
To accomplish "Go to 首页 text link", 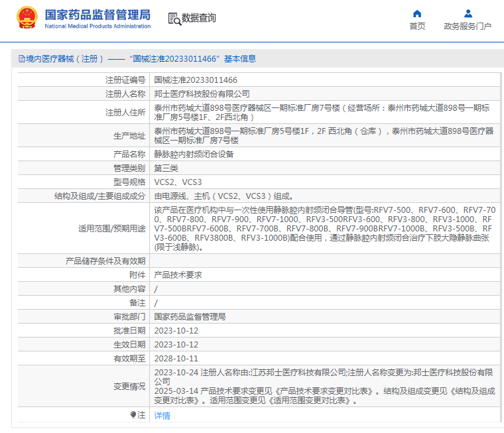I will pyautogui.click(x=417, y=27).
